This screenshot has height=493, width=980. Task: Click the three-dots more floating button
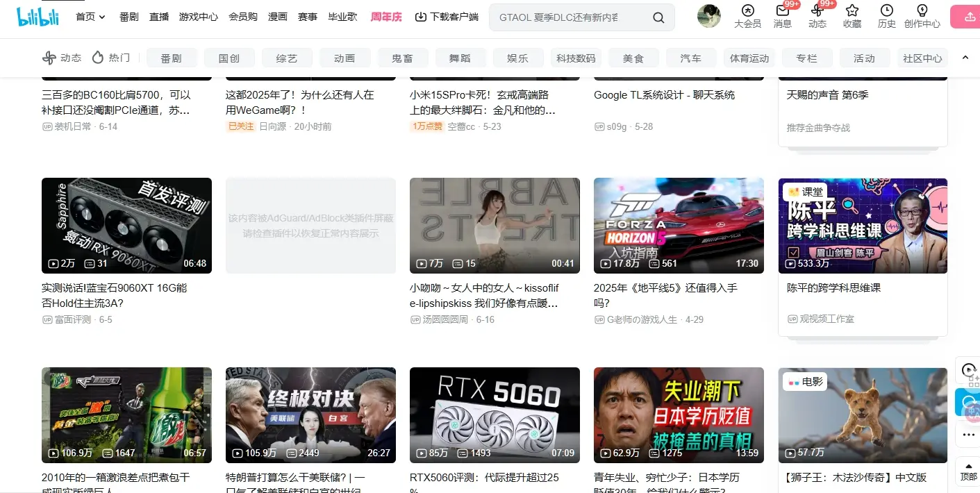pos(968,435)
